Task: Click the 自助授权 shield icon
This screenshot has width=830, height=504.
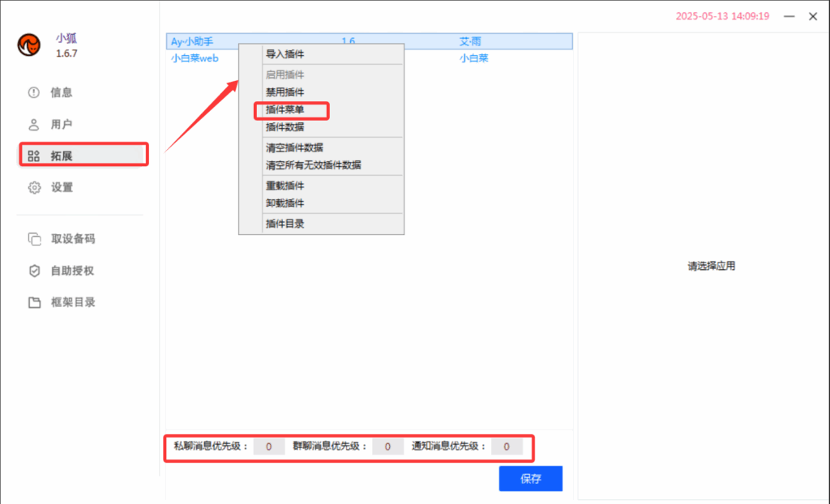Action: pos(34,271)
